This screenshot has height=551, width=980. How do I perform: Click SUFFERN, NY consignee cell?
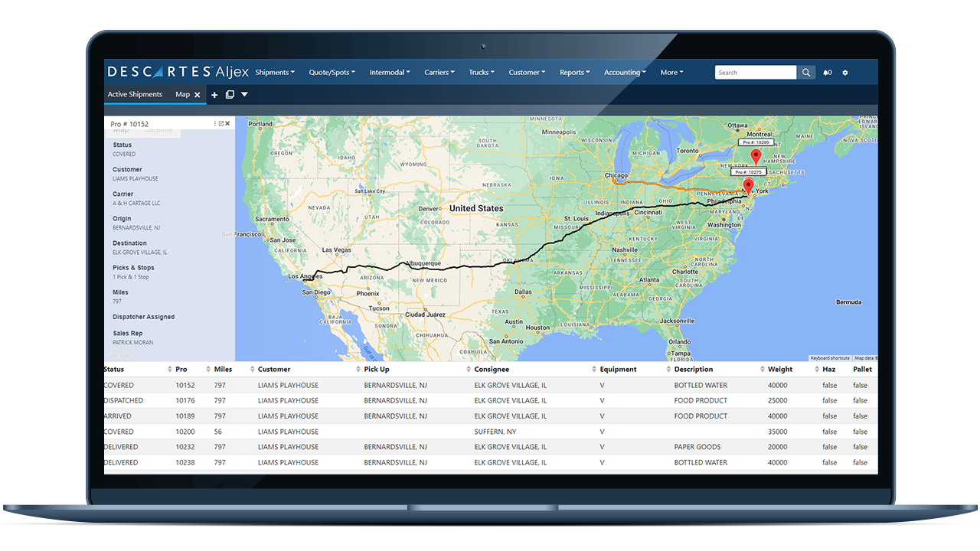(495, 432)
